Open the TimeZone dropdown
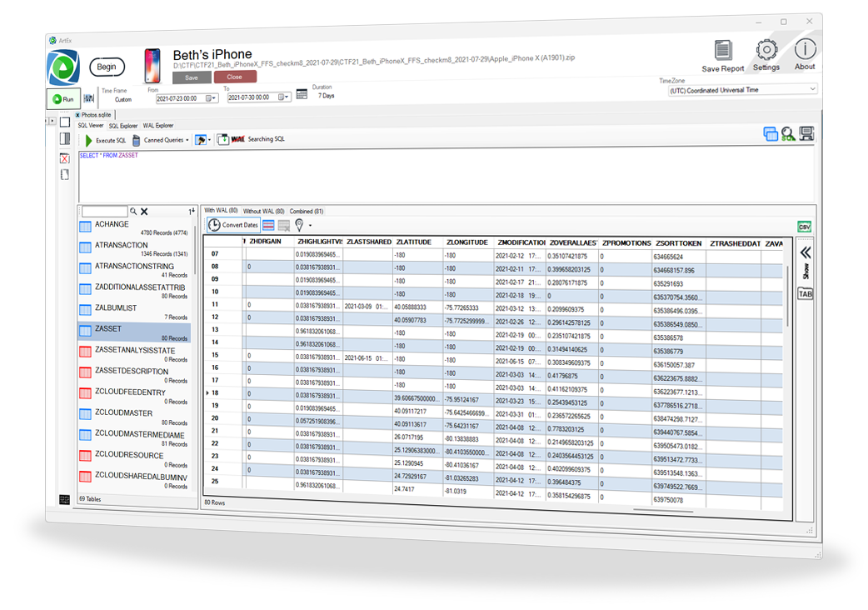Screen dimensions: 868x610 811,90
